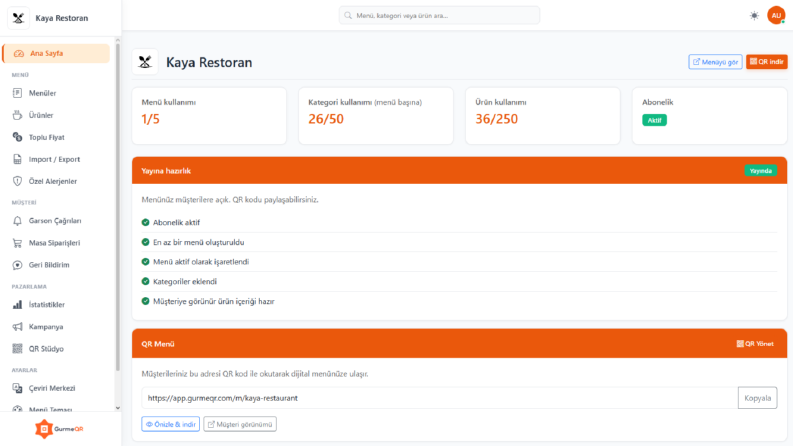Click the GurmeQR logo at sidebar bottom
This screenshot has height=446, width=793.
point(59,429)
